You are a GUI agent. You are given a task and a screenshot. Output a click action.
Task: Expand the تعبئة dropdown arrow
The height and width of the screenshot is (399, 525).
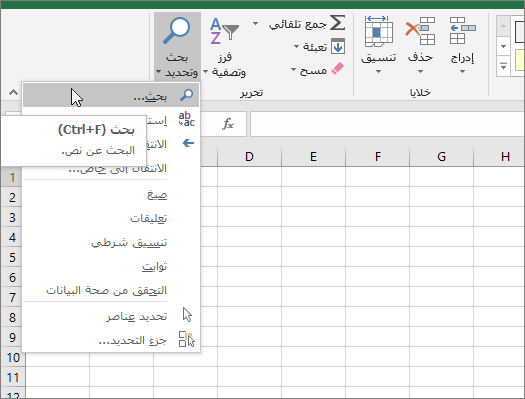[x=296, y=47]
